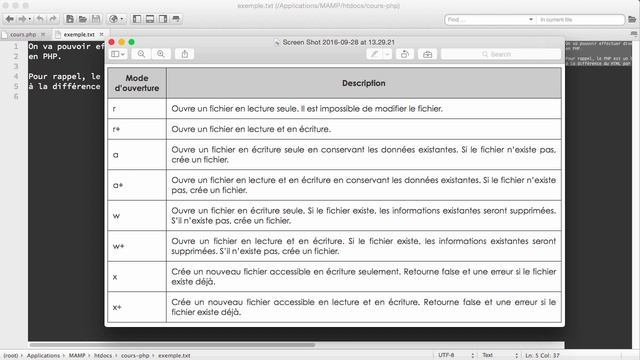Click 'htdocs' breadcrumb segment
Image resolution: width=640 pixels, height=360 pixels.
[x=103, y=356]
